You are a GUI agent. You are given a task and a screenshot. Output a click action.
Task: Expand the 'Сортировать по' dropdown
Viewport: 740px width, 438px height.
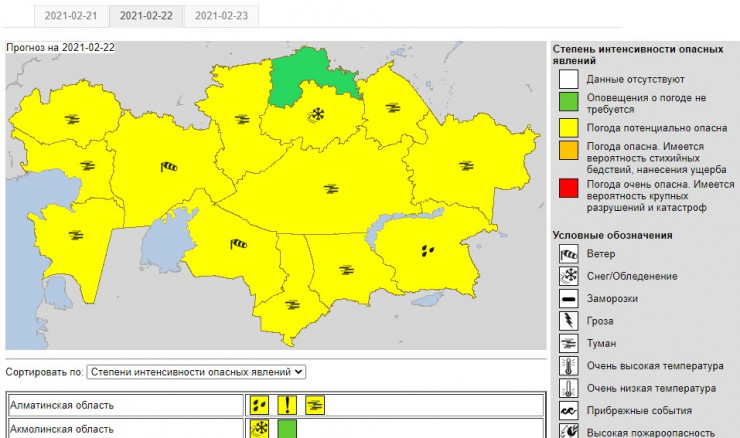pyautogui.click(x=195, y=372)
